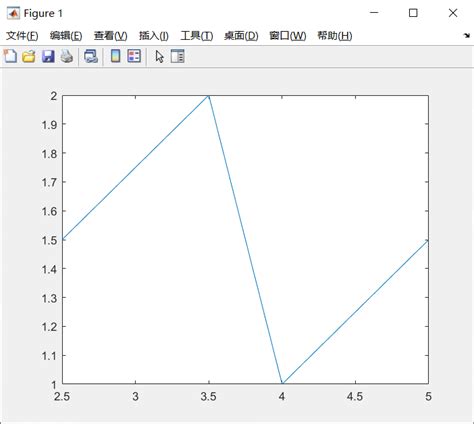This screenshot has height=424, width=474.
Task: Click the Link Plot toolbar icon
Action: point(91,56)
